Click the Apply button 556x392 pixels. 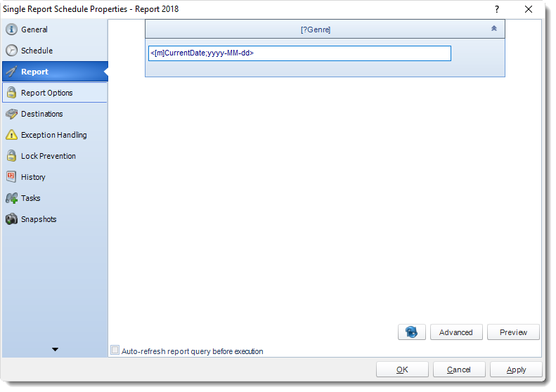point(516,370)
